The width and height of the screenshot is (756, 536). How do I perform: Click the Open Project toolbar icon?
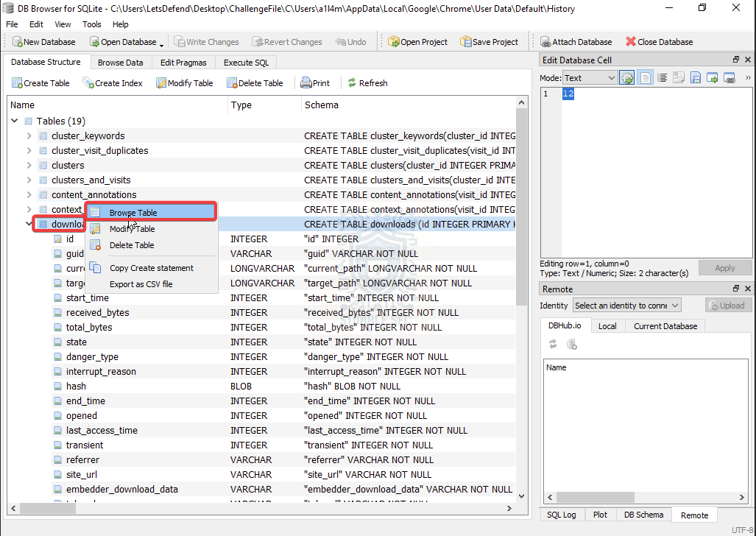(x=393, y=42)
